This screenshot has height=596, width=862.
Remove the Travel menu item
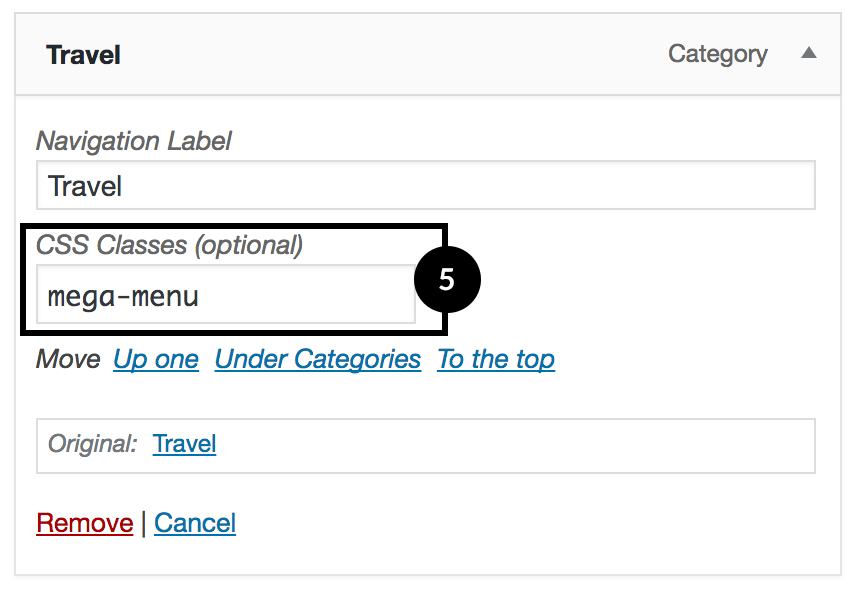click(84, 523)
